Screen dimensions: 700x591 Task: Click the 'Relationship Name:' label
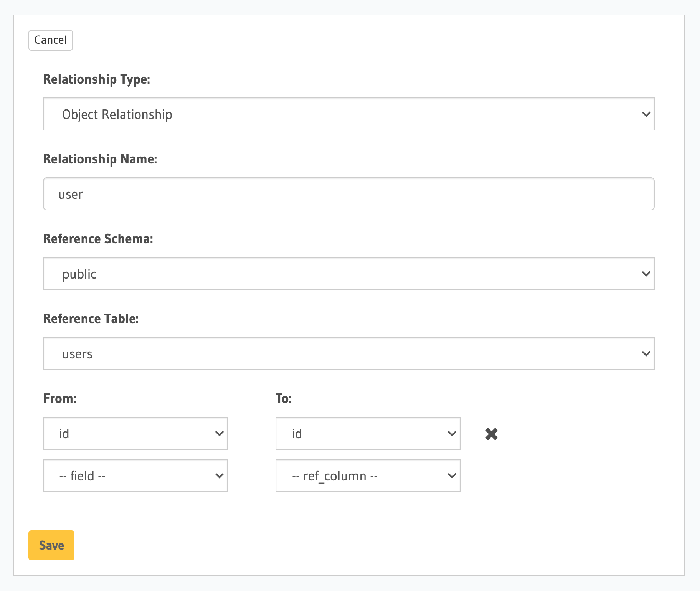point(100,159)
